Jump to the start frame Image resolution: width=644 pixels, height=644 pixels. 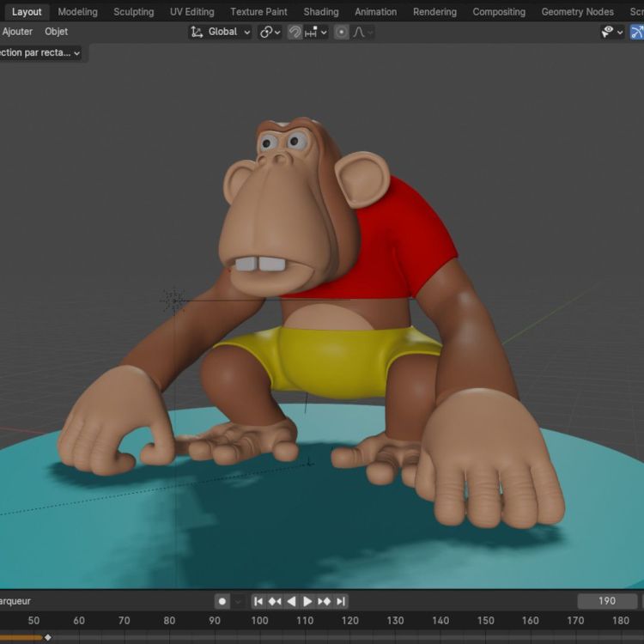pyautogui.click(x=258, y=601)
